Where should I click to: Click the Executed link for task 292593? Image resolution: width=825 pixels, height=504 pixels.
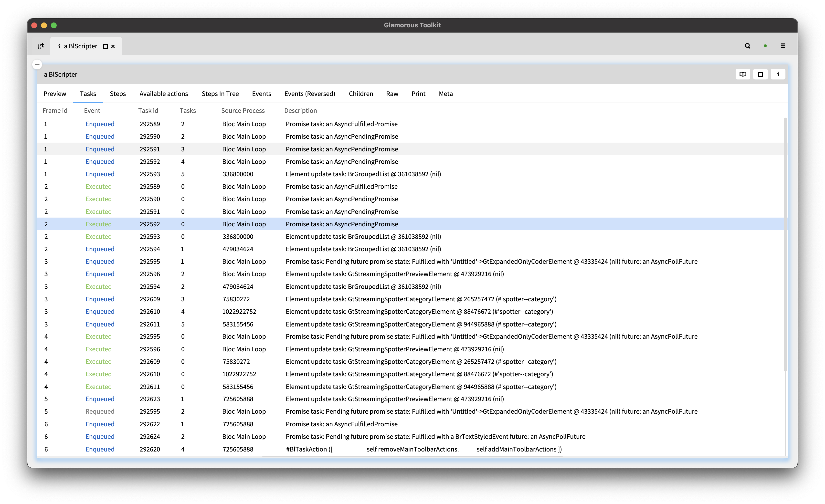pyautogui.click(x=98, y=236)
